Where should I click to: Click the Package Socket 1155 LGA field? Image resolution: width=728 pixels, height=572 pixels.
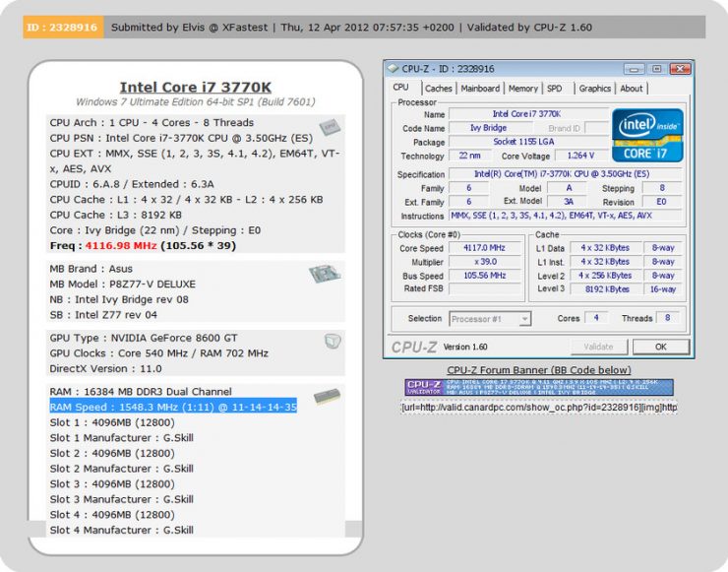point(528,142)
